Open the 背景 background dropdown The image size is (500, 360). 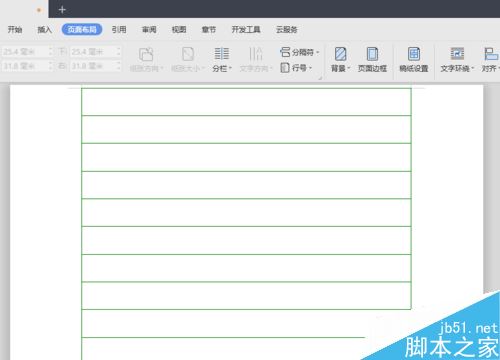[x=341, y=59]
